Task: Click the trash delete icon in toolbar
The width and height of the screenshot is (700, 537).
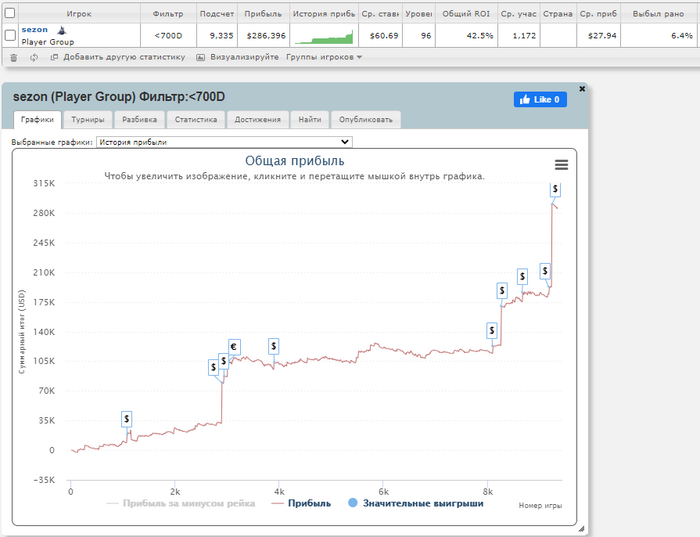Action: point(14,58)
